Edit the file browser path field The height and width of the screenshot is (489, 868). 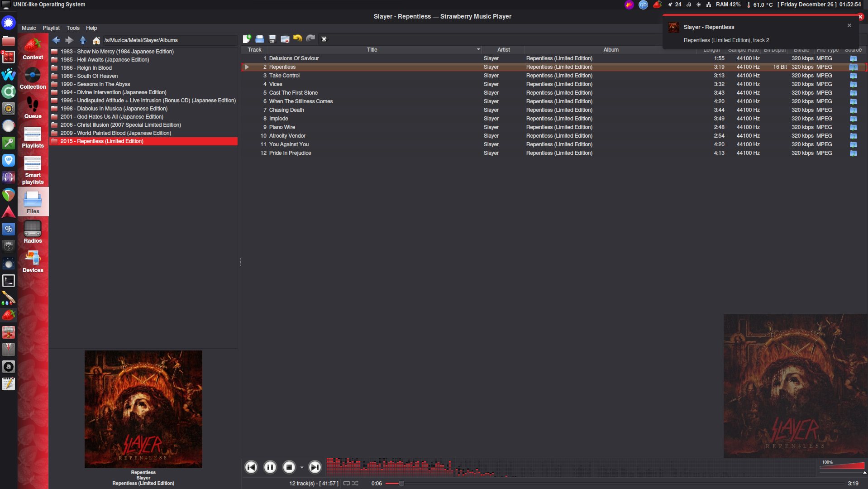tap(170, 40)
